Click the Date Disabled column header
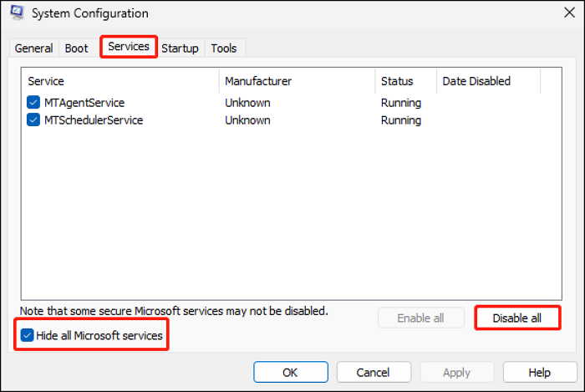 click(488, 81)
